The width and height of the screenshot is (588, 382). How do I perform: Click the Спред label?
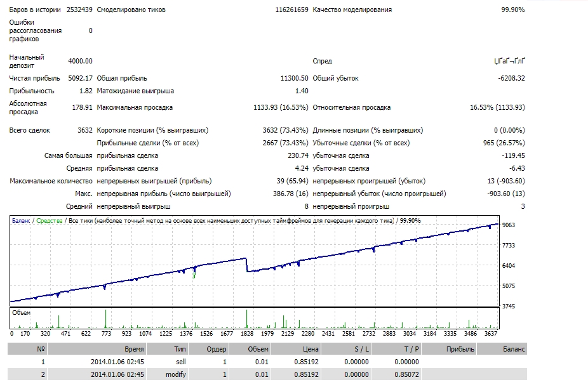pos(322,61)
